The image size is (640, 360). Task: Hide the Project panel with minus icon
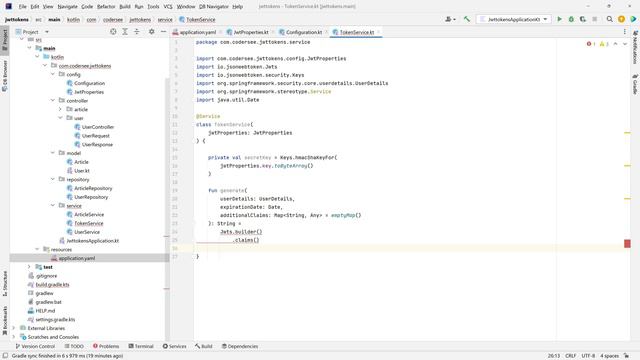click(x=163, y=31)
